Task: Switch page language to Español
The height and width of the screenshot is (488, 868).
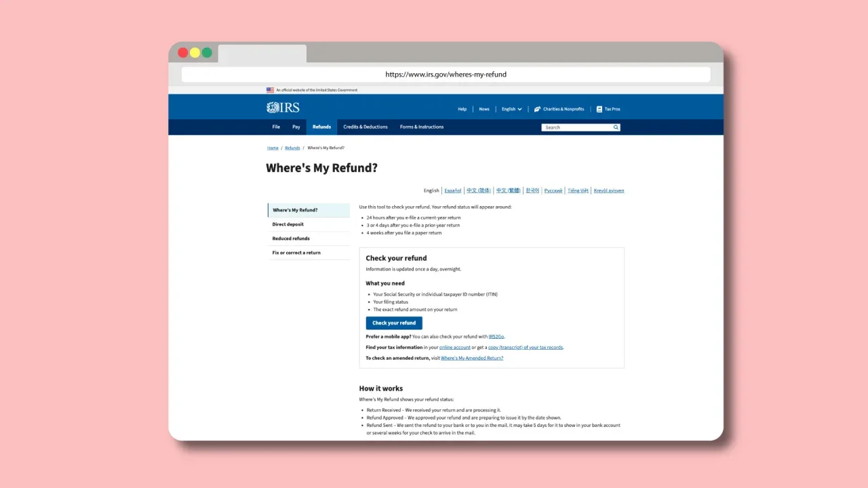Action: 452,190
